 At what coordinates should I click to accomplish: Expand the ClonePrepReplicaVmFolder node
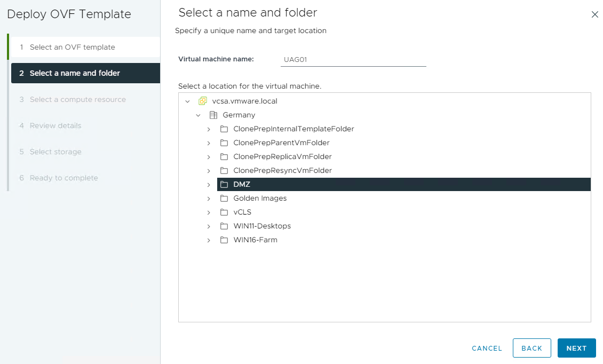coord(209,156)
